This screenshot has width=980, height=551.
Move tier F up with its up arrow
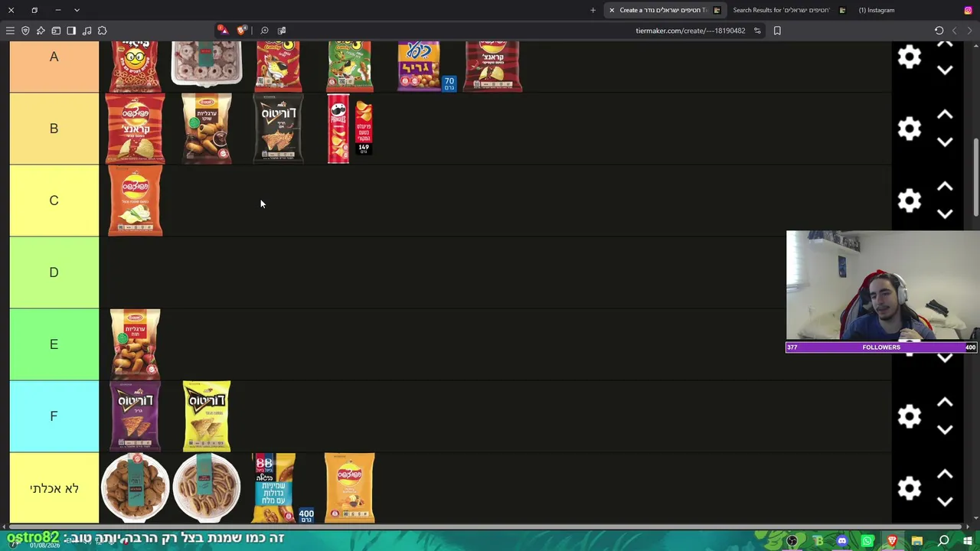point(945,403)
